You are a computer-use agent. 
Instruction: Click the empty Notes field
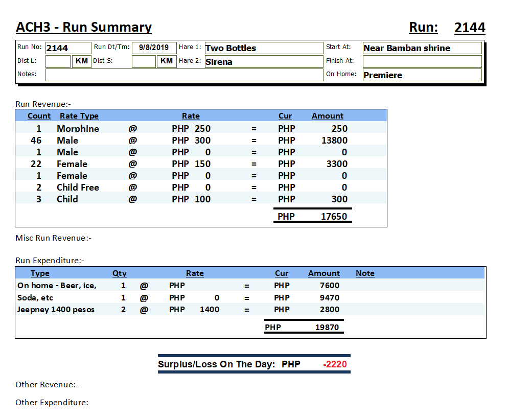click(x=184, y=75)
